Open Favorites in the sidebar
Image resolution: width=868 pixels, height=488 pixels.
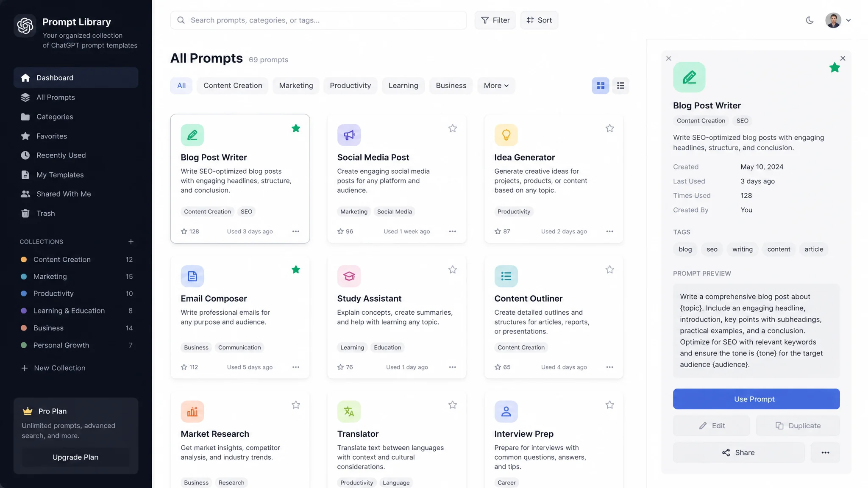76,136
